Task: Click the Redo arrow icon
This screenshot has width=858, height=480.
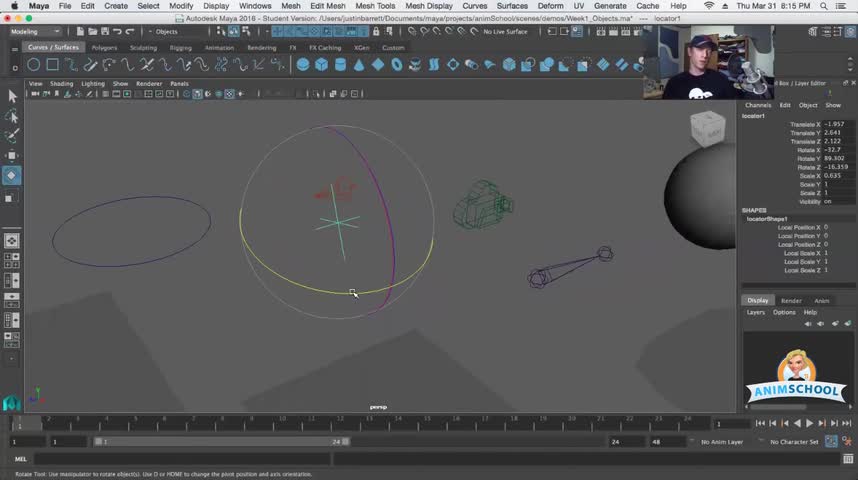Action: click(x=130, y=32)
